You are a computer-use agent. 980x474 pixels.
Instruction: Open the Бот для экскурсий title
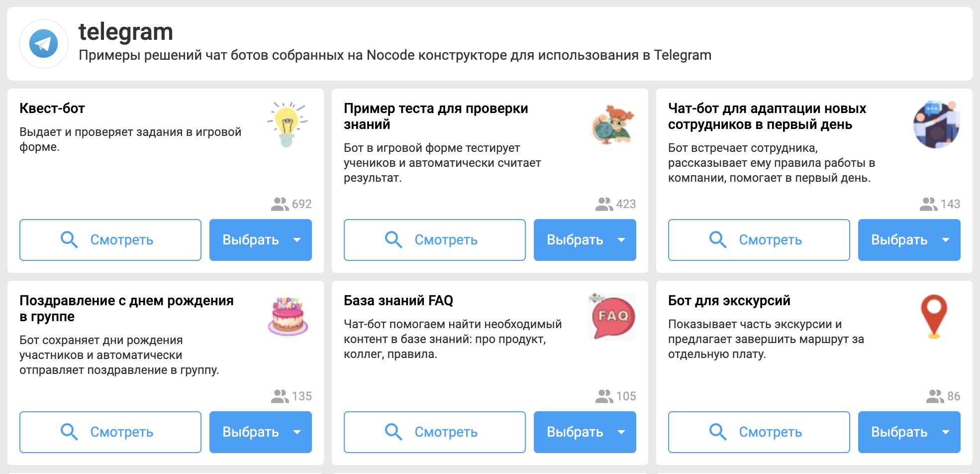729,301
